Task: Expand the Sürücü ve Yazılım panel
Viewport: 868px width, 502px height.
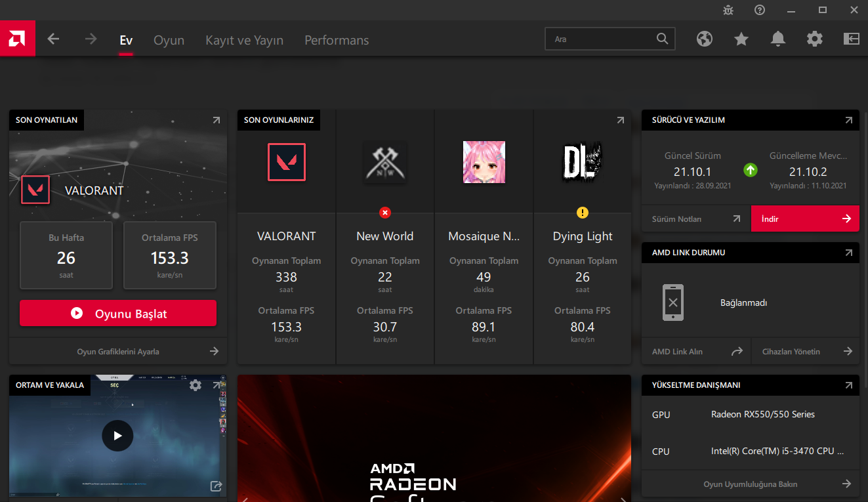Action: click(x=849, y=120)
